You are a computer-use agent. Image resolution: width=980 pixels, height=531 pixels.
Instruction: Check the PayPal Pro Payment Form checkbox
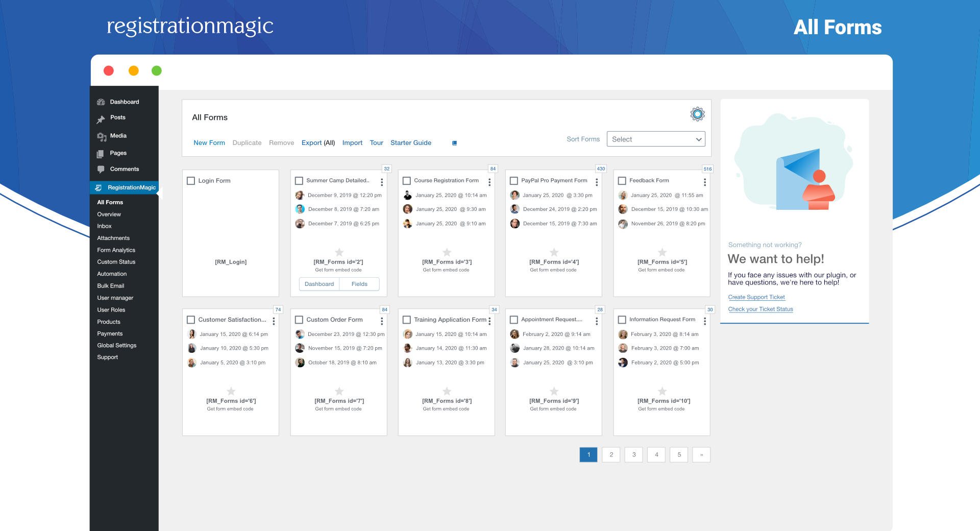[514, 181]
